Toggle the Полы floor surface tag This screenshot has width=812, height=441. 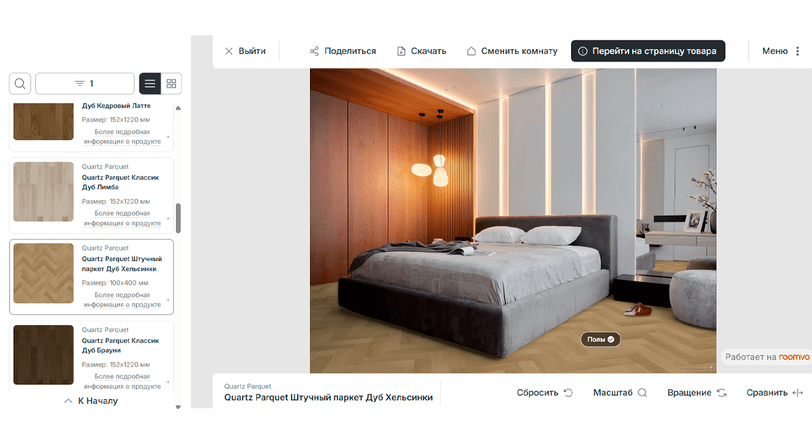point(601,340)
